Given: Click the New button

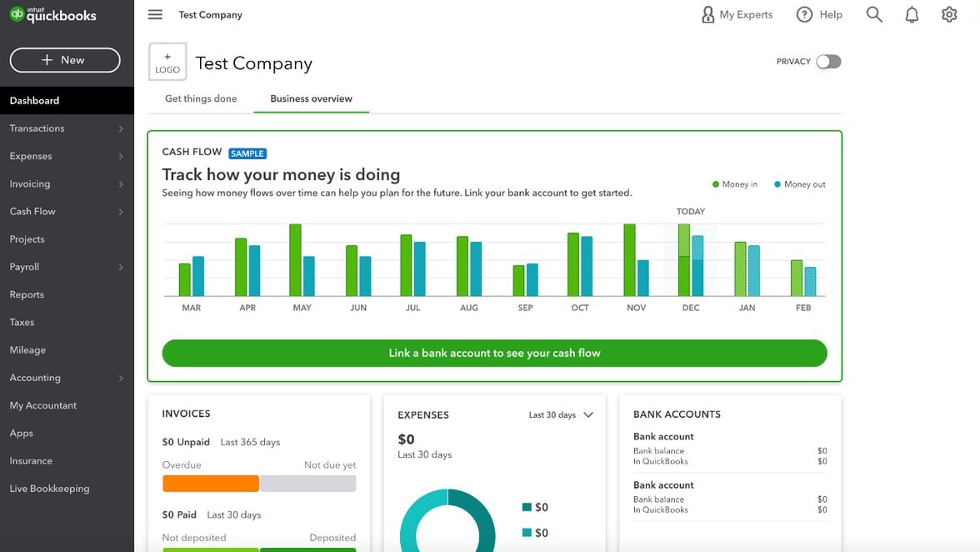Looking at the screenshot, I should point(65,60).
